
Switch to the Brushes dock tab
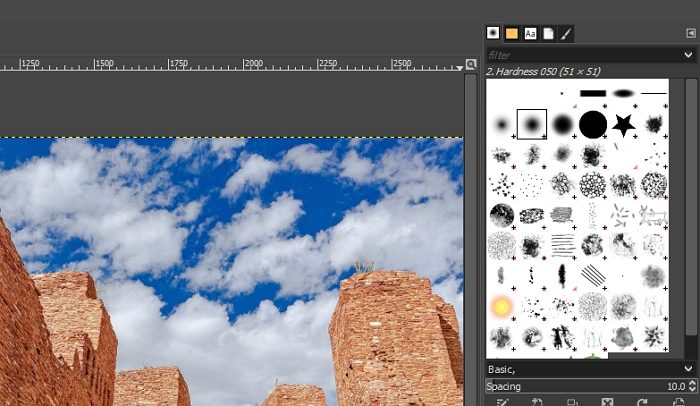(494, 33)
